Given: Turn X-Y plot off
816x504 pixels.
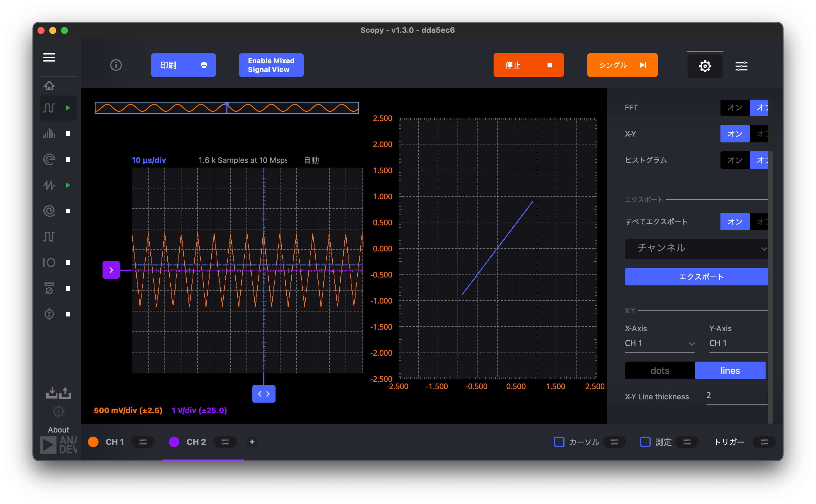Looking at the screenshot, I should pyautogui.click(x=759, y=134).
